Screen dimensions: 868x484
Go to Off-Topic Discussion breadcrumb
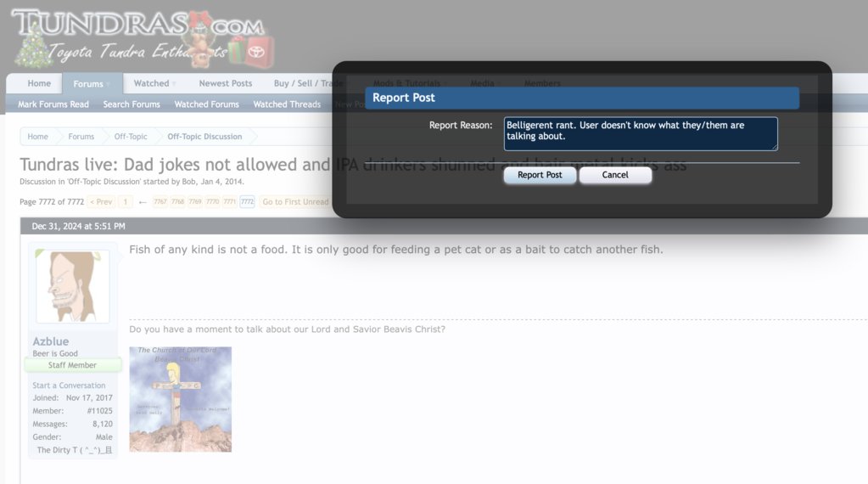click(204, 136)
